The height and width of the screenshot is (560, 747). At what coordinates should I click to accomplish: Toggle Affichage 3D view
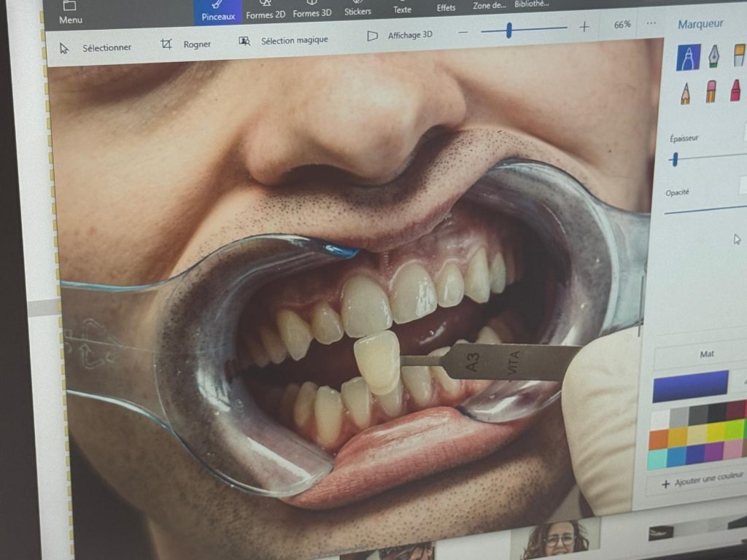(x=400, y=35)
